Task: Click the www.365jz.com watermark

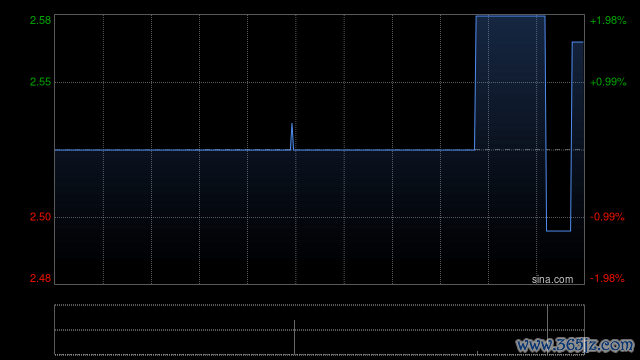Action: coord(575,345)
